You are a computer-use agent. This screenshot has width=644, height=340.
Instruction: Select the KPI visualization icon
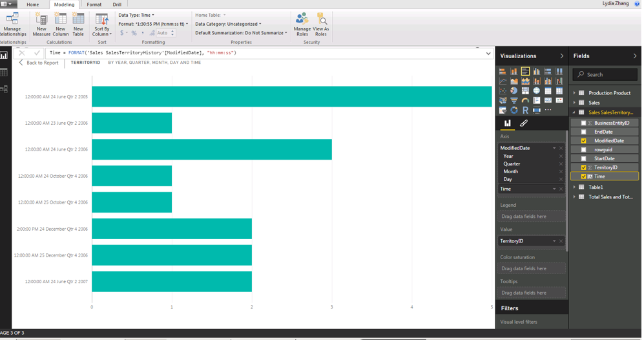tap(559, 100)
